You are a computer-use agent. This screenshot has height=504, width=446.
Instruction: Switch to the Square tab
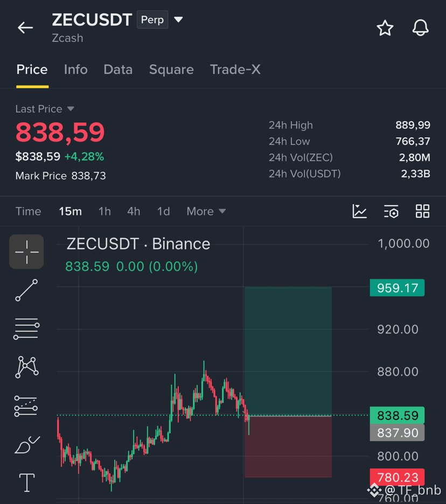point(171,70)
